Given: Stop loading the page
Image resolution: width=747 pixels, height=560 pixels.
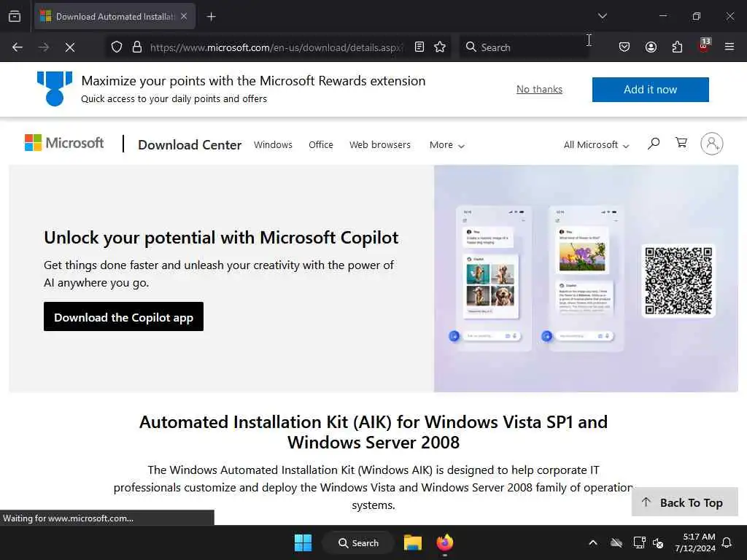Looking at the screenshot, I should pos(69,47).
